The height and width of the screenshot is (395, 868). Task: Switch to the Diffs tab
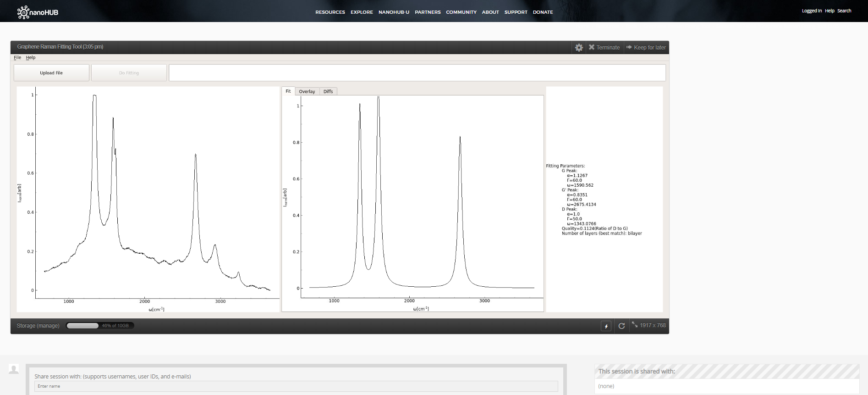[328, 91]
